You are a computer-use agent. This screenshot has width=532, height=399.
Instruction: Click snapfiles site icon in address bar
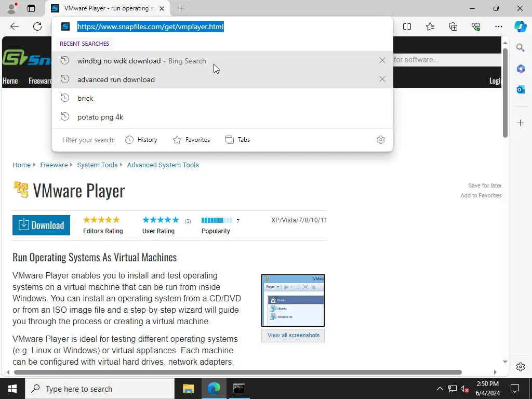coord(65,26)
